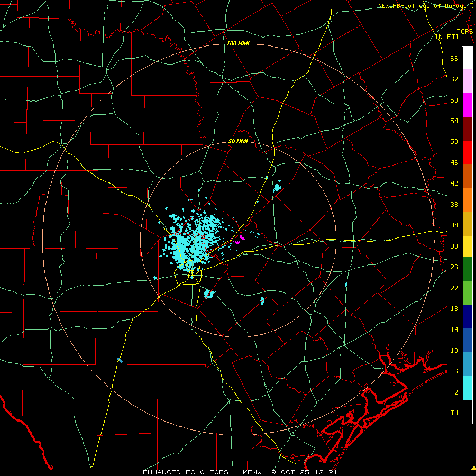Viewport: 476px width, 476px height.
Task: Click the '50' legend value
Action: point(454,142)
